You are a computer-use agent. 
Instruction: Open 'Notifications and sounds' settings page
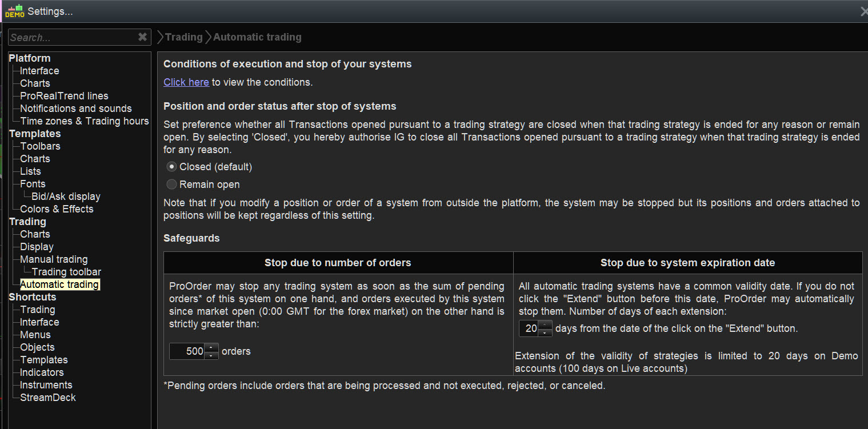[x=75, y=109]
